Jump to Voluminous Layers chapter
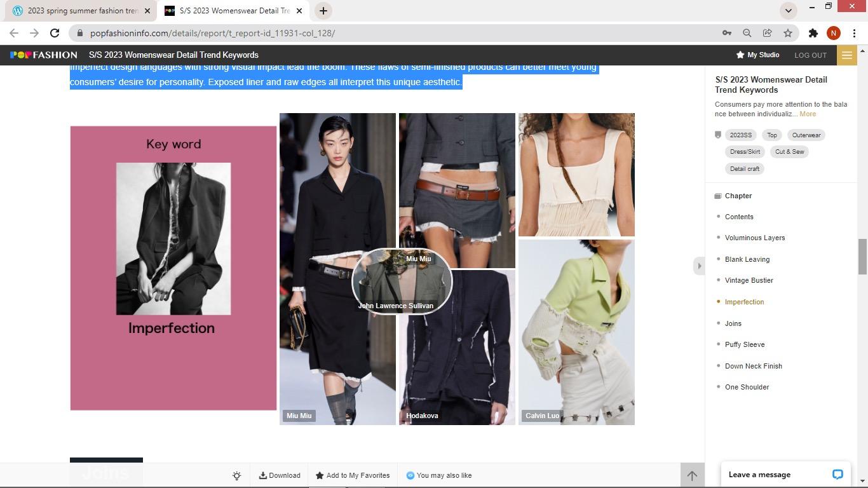The height and width of the screenshot is (488, 868). 755,238
